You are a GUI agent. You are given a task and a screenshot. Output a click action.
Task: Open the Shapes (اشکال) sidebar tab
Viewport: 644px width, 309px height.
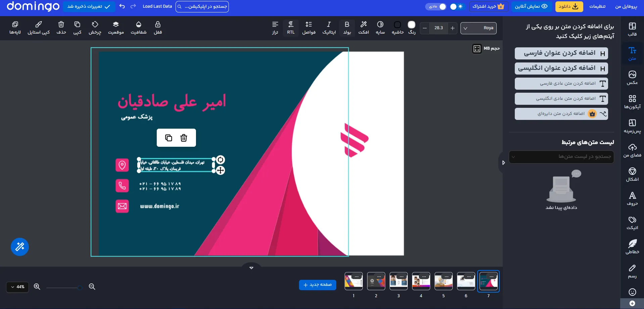pyautogui.click(x=632, y=174)
